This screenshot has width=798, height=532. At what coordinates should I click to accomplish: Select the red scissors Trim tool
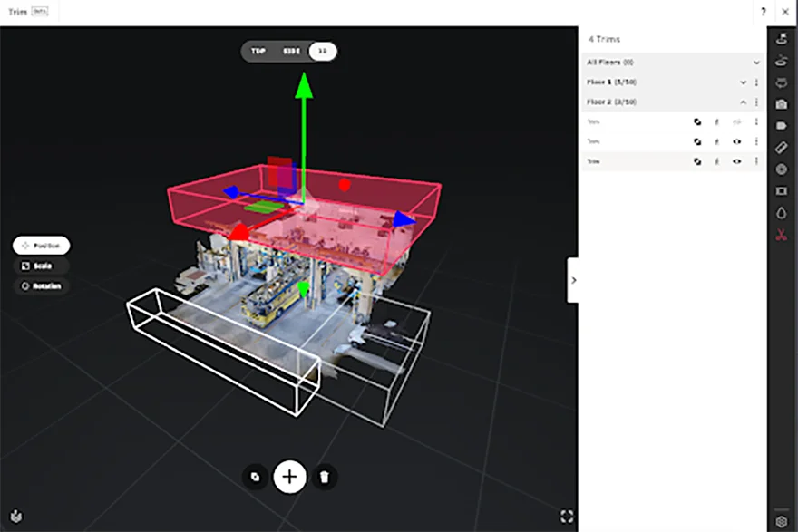coord(782,236)
